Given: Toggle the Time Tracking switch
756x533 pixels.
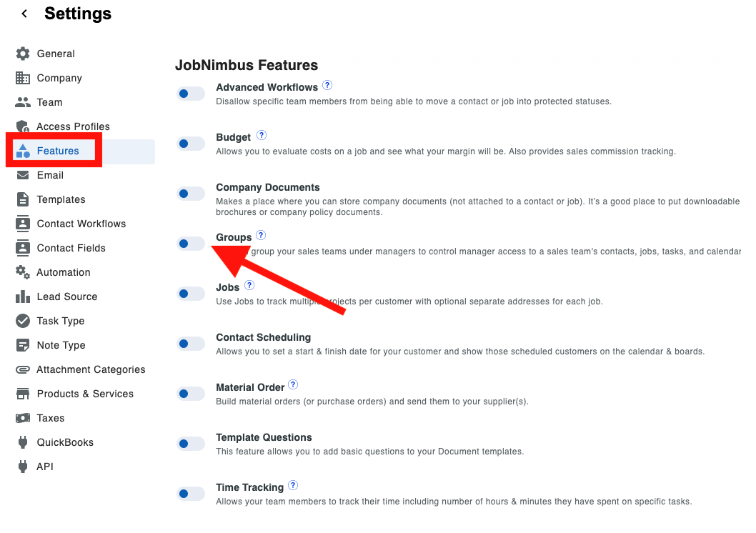Looking at the screenshot, I should (x=191, y=494).
